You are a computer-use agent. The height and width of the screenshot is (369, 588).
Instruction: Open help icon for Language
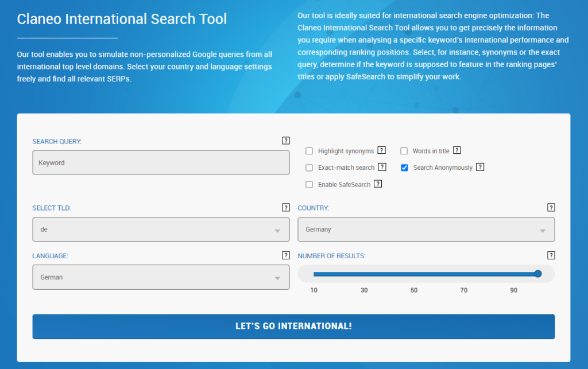click(x=286, y=255)
